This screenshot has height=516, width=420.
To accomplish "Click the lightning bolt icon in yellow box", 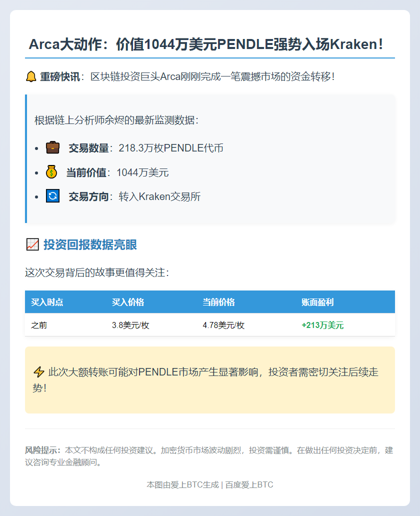I will coord(39,372).
